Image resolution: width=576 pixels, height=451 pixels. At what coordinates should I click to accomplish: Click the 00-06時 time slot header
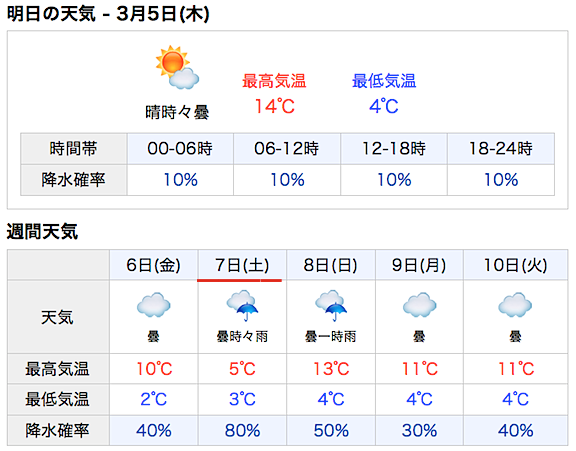click(x=180, y=149)
